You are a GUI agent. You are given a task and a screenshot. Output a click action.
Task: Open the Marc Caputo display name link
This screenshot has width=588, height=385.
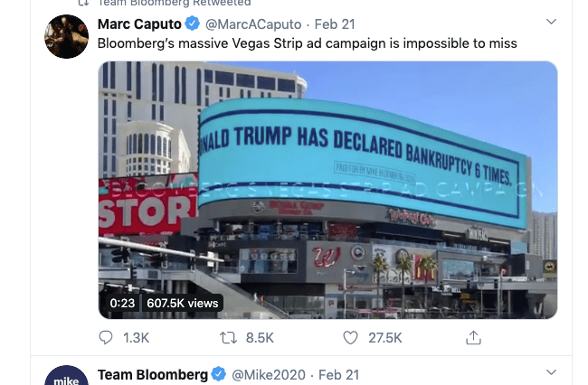[x=139, y=23]
